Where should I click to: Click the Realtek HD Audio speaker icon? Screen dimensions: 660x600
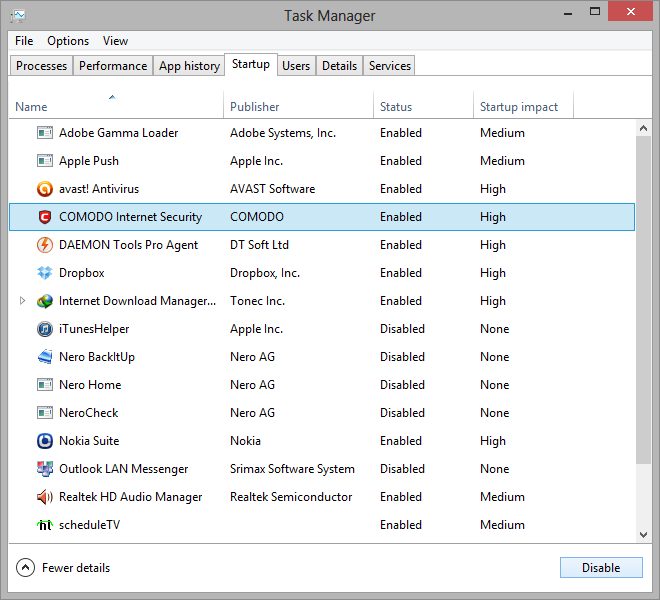[x=45, y=497]
